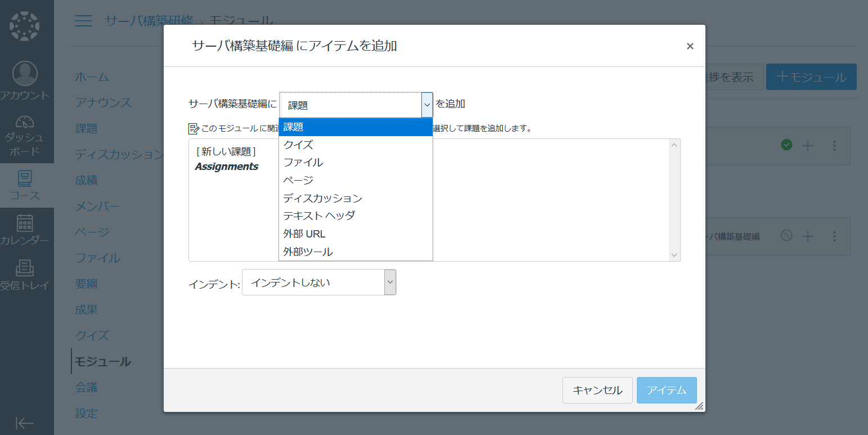The width and height of the screenshot is (868, 435).
Task: Toggle the hamburger course menu
Action: click(x=84, y=21)
